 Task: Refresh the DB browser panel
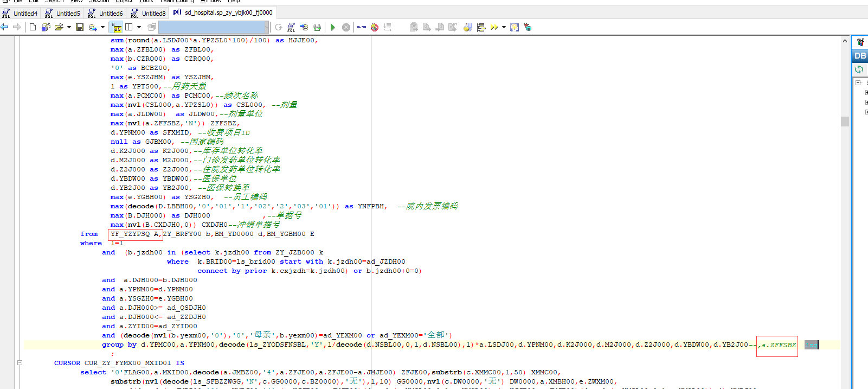pos(859,69)
